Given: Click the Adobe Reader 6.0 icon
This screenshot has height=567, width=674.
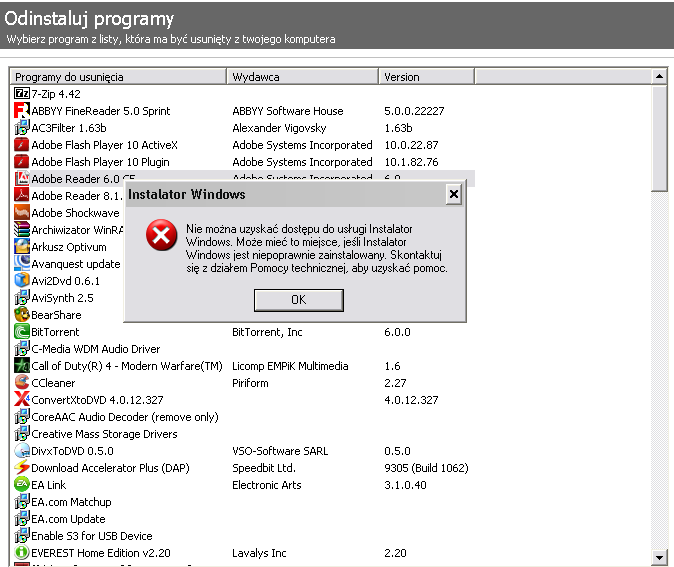Looking at the screenshot, I should pos(21,178).
